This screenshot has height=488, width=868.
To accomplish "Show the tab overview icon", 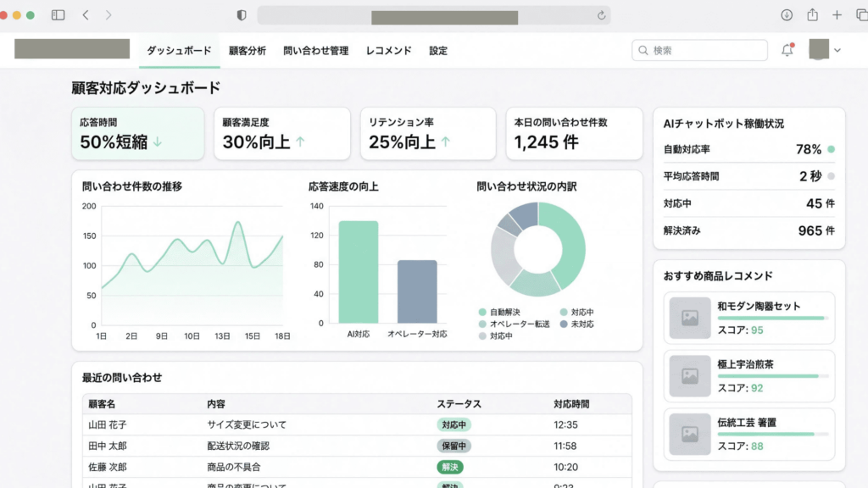I will tap(861, 15).
